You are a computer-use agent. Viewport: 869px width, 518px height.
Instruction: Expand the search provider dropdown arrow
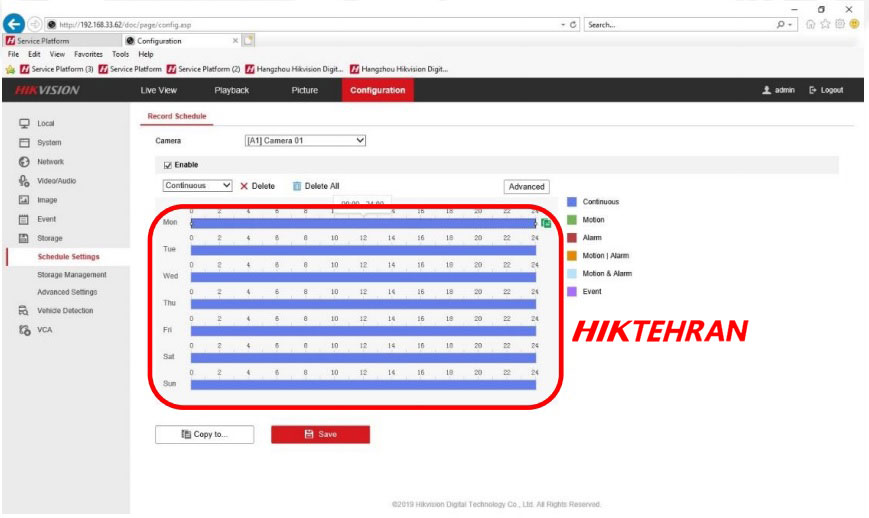click(x=790, y=24)
